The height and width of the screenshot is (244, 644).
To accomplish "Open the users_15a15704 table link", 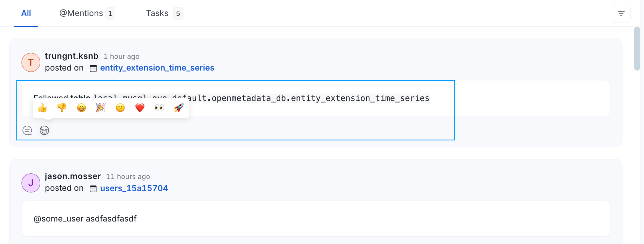I will point(134,188).
